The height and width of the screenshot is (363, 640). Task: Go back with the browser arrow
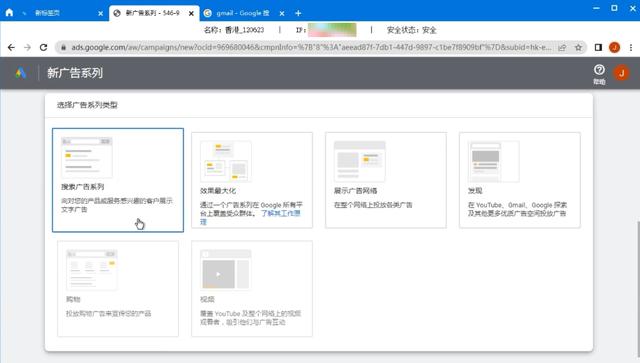[x=11, y=47]
